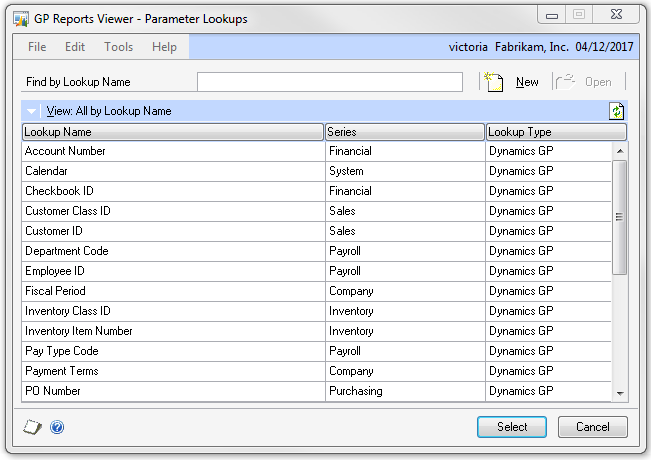
Task: Click the note icon at bottom left
Action: 32,427
